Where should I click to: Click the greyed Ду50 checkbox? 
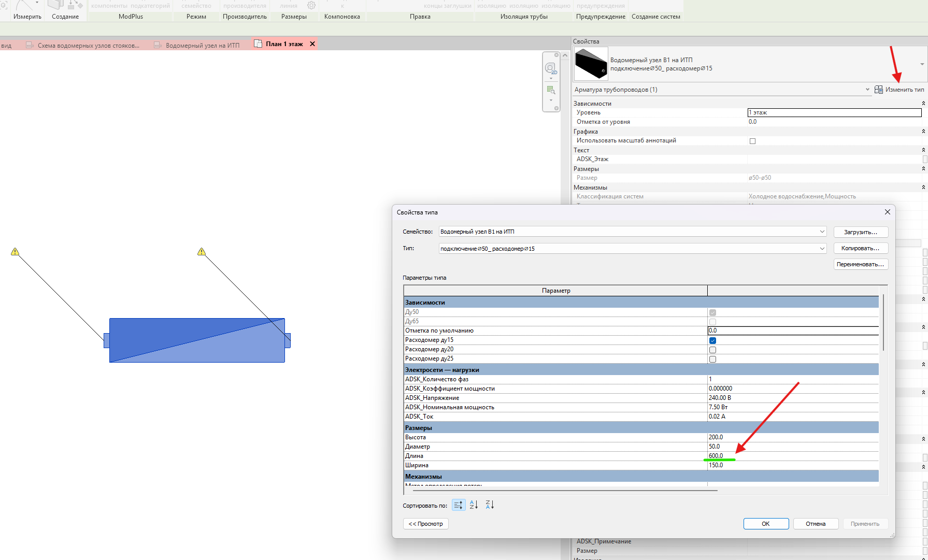[712, 312]
